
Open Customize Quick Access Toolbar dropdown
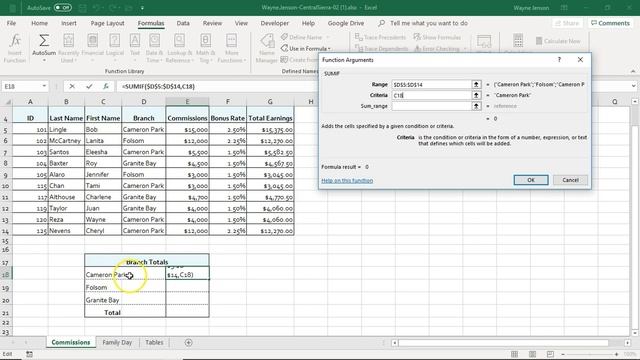(x=142, y=7)
